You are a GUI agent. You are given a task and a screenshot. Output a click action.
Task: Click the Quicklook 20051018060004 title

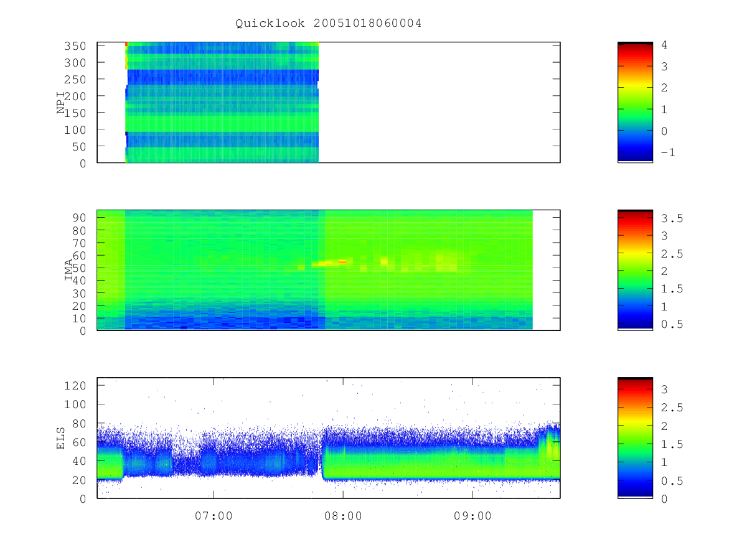[329, 24]
